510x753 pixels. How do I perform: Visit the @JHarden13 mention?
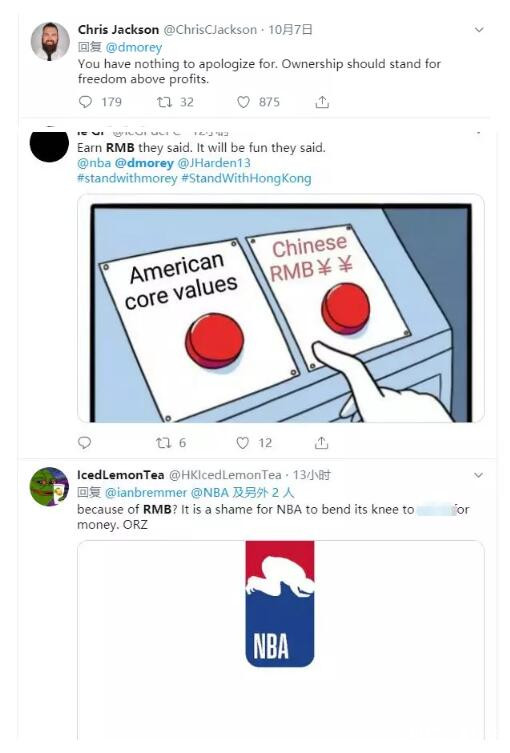pos(214,163)
